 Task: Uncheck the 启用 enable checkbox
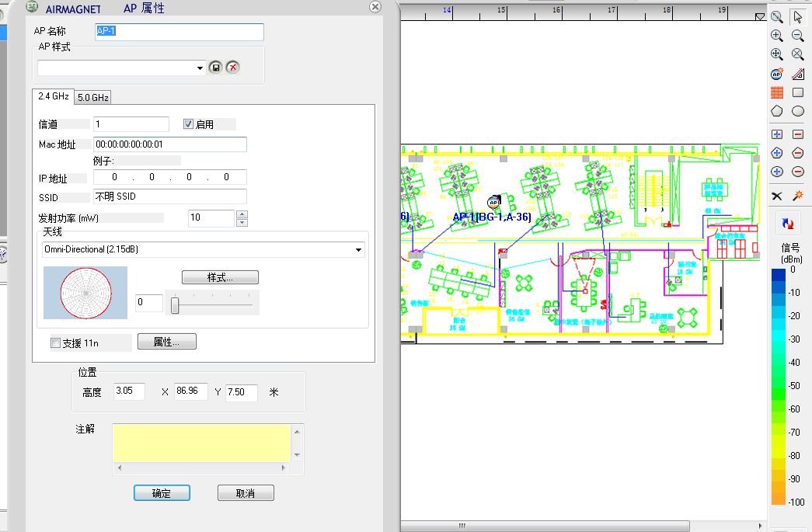188,124
